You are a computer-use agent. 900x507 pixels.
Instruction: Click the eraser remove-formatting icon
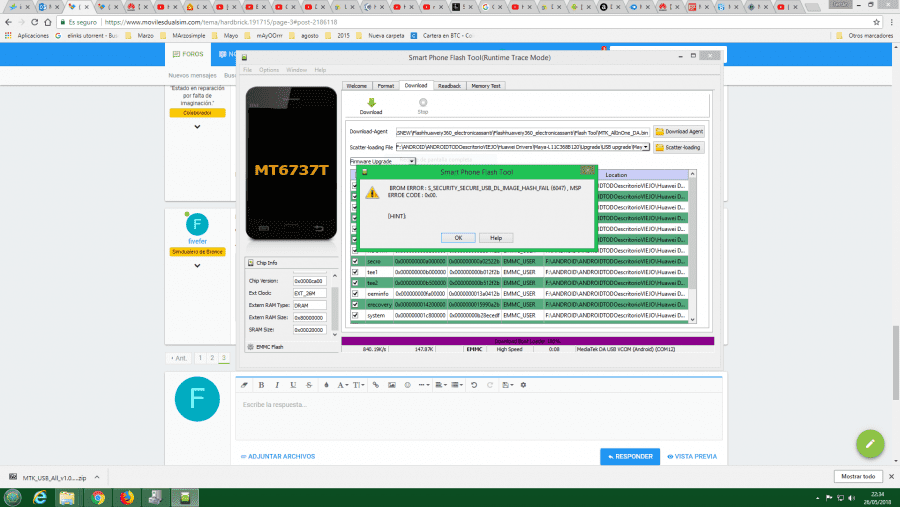click(245, 385)
